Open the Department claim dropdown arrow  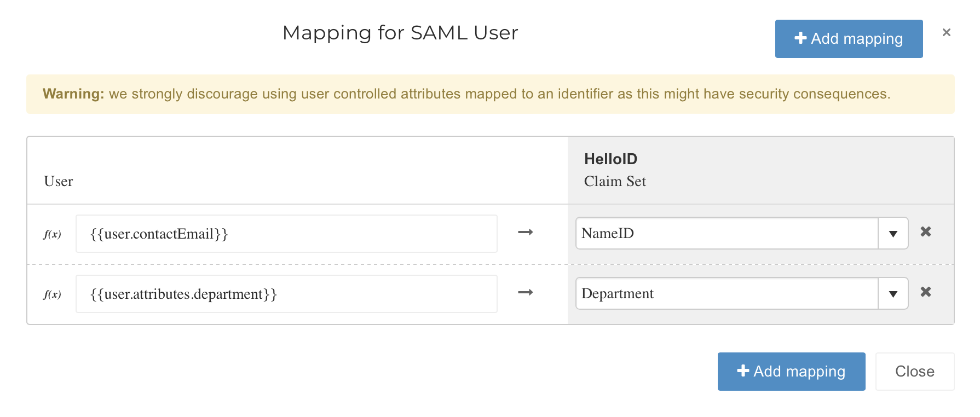click(x=893, y=294)
